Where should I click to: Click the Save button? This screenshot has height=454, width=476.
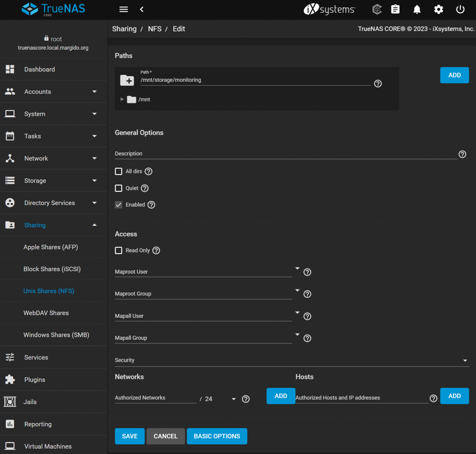click(130, 436)
